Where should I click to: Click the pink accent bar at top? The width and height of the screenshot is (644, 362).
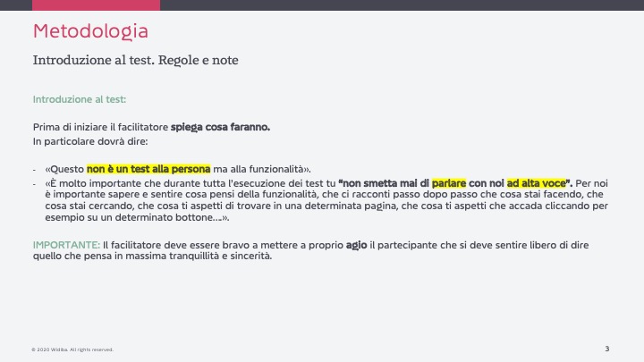pyautogui.click(x=96, y=5)
